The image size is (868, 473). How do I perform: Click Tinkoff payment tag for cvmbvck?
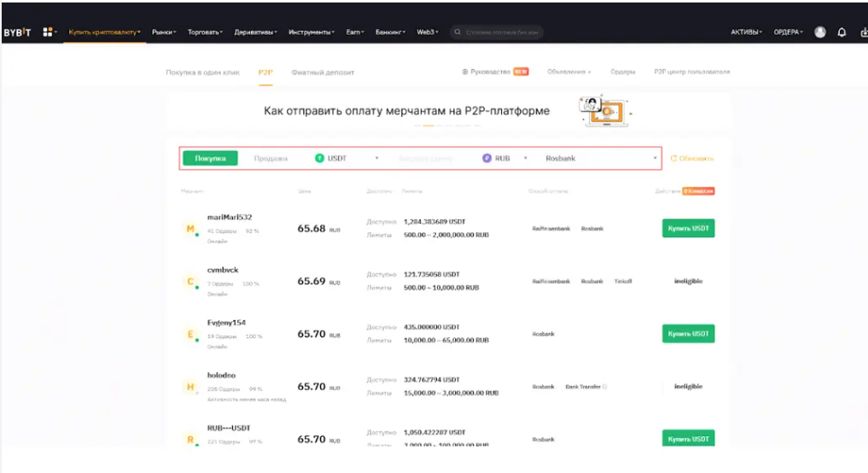pyautogui.click(x=623, y=282)
